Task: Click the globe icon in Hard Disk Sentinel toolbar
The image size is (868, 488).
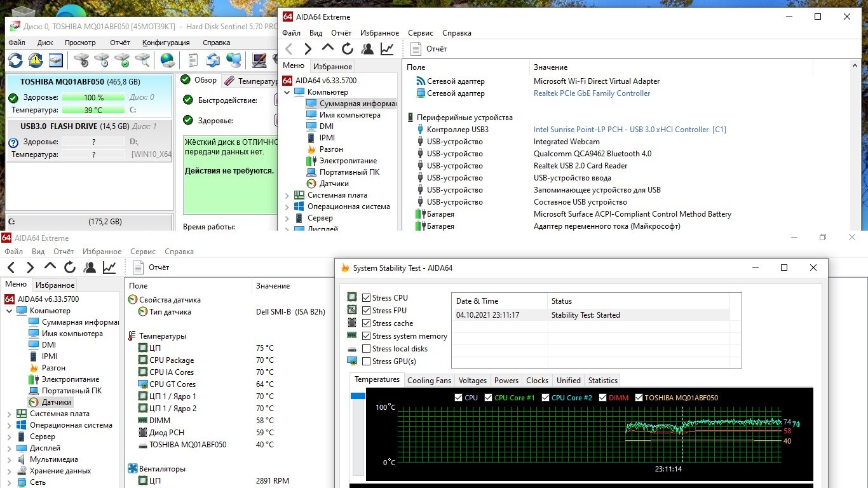Action: [x=168, y=60]
